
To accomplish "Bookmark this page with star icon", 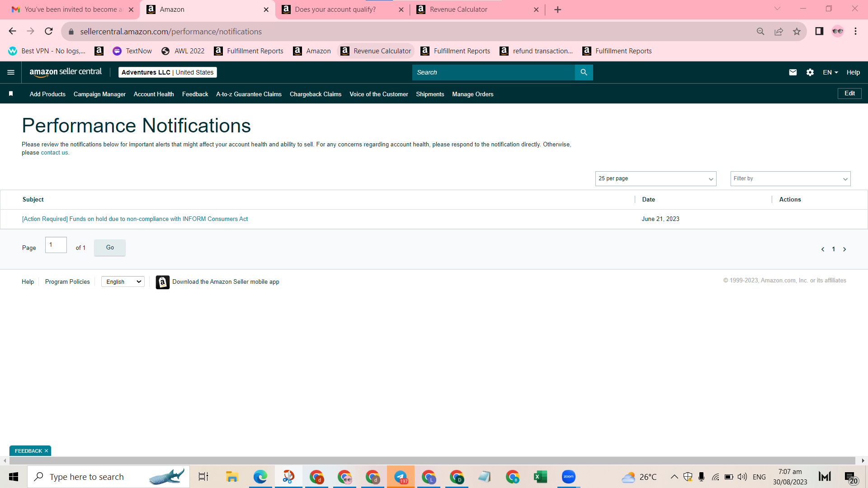I will pyautogui.click(x=797, y=31).
